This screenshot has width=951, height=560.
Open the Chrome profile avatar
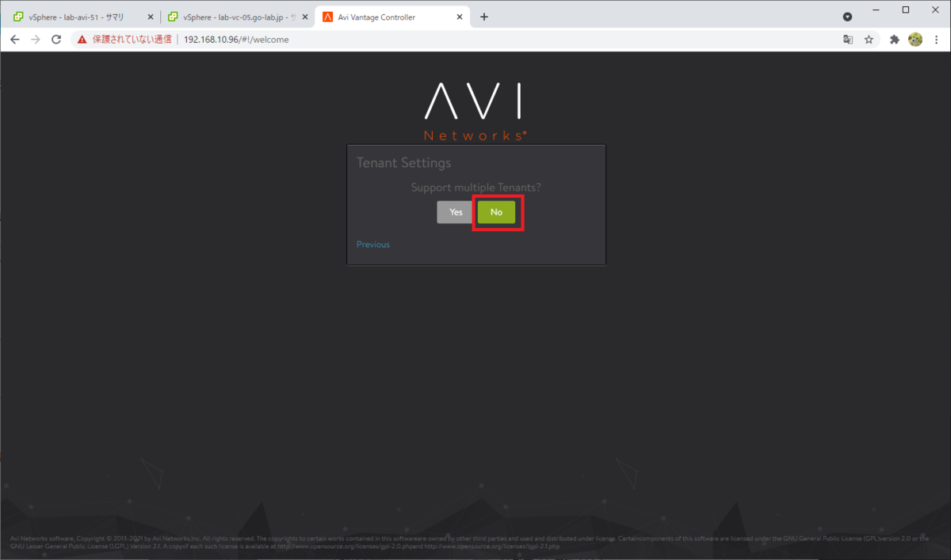tap(915, 40)
